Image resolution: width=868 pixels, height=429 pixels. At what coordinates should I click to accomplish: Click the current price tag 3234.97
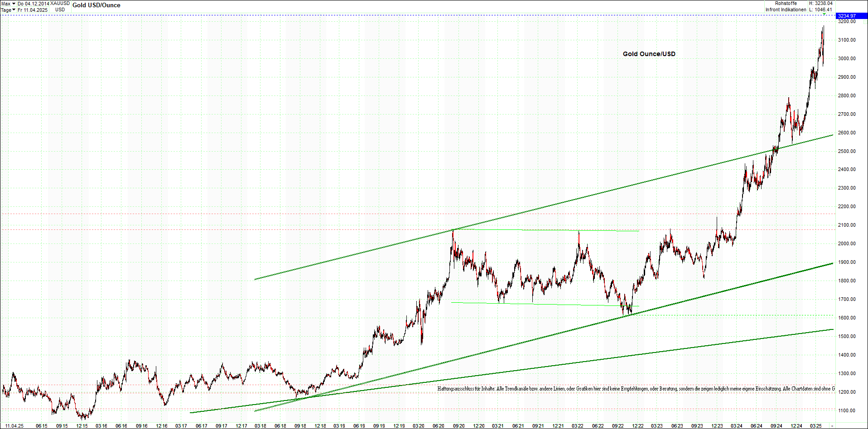(852, 16)
